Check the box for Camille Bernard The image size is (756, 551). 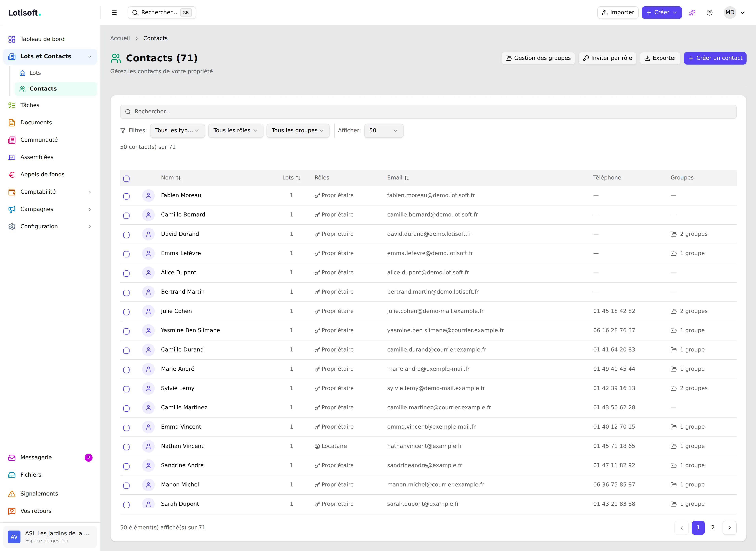point(126,215)
